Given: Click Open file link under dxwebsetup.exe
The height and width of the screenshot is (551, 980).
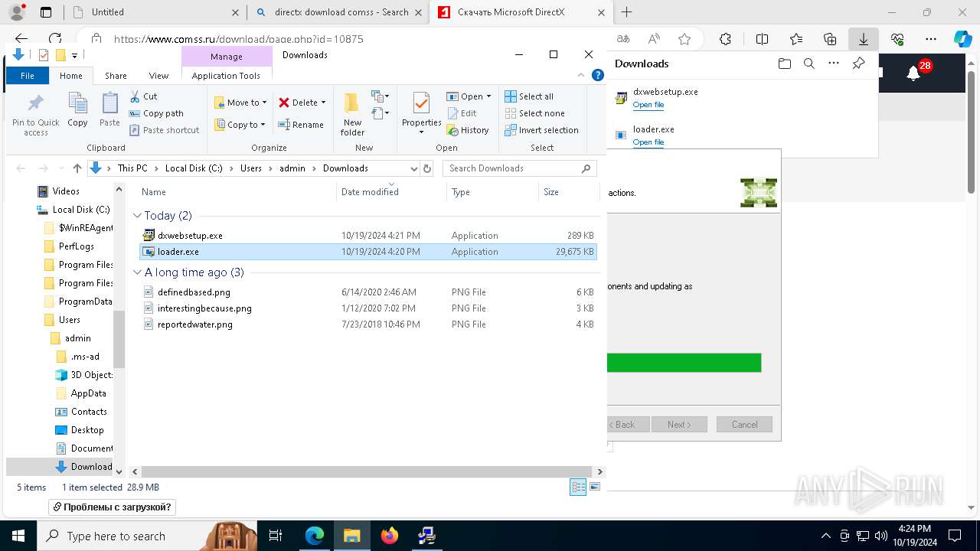Looking at the screenshot, I should (x=648, y=105).
